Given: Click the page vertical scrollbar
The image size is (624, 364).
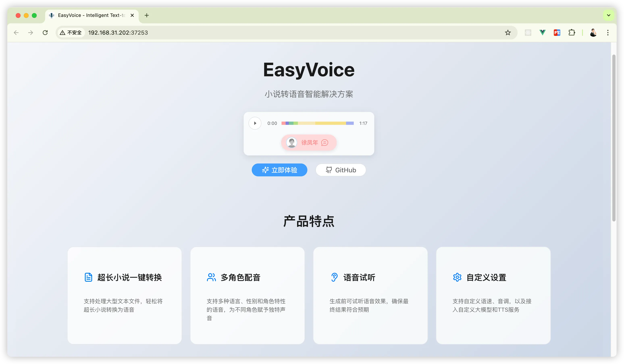Looking at the screenshot, I should [x=614, y=138].
